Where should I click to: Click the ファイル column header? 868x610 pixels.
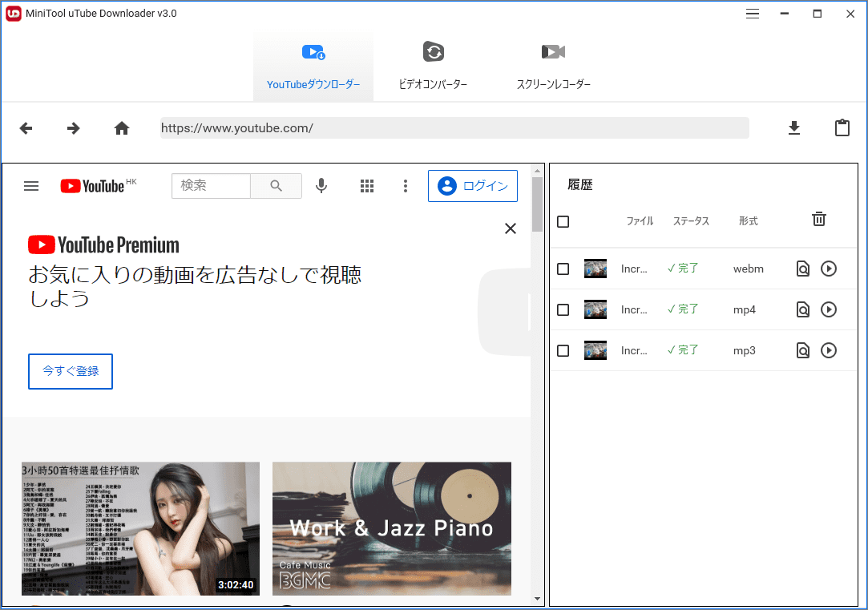[x=640, y=221]
